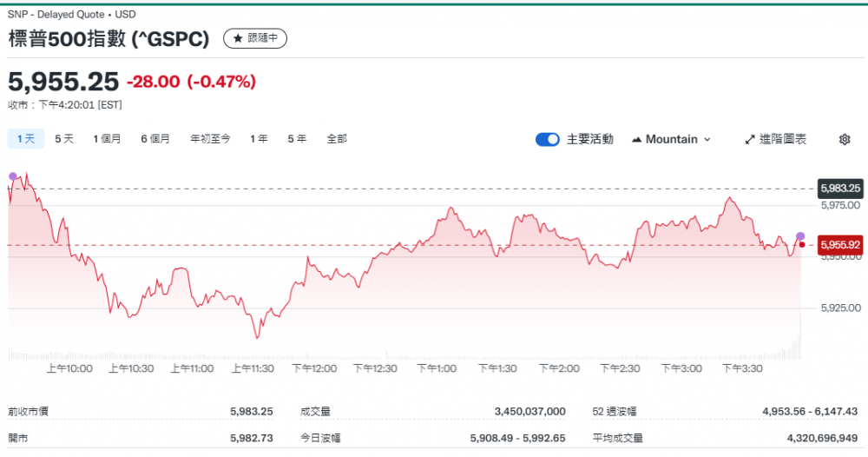Click purple event marker at chart start
868x457 pixels.
pyautogui.click(x=12, y=176)
